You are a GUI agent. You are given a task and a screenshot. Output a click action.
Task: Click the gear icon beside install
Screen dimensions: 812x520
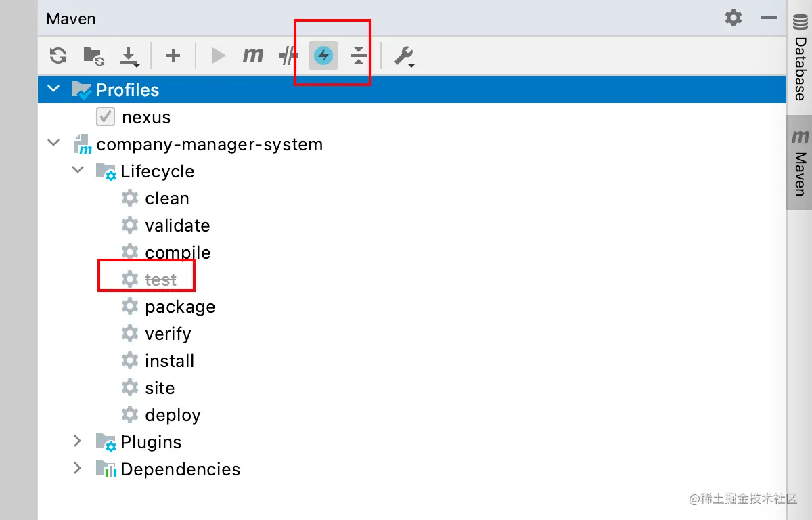pos(130,361)
